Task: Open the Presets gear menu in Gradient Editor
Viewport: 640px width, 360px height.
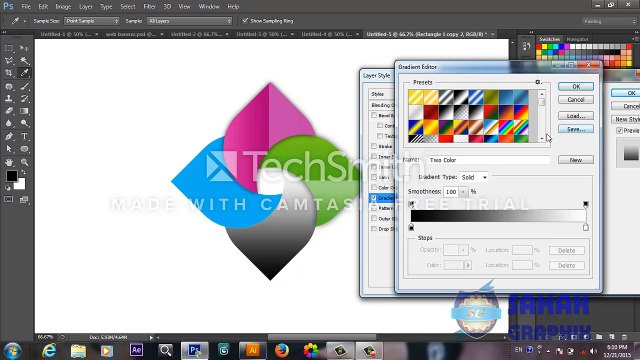Action: coord(538,82)
